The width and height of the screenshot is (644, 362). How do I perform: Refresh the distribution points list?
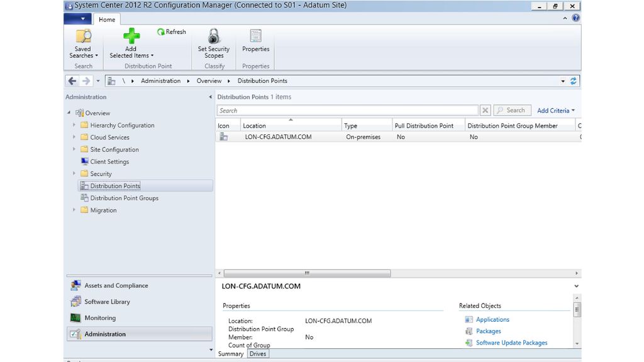[x=171, y=31]
